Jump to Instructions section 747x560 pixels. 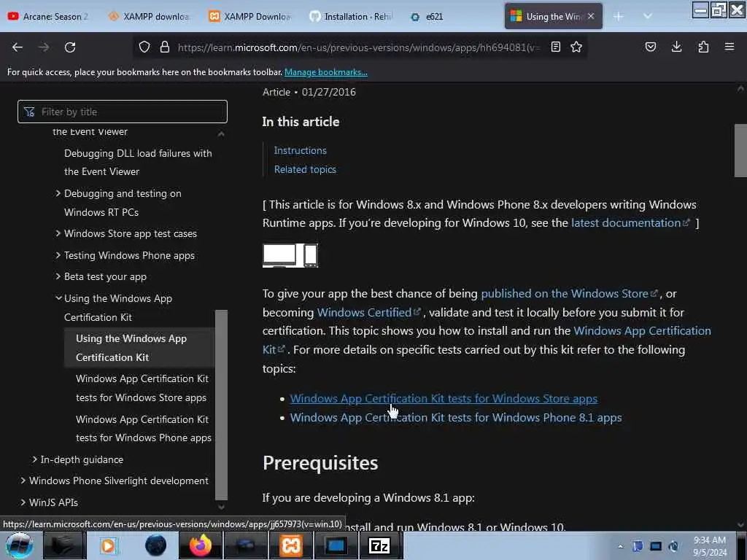pos(300,150)
